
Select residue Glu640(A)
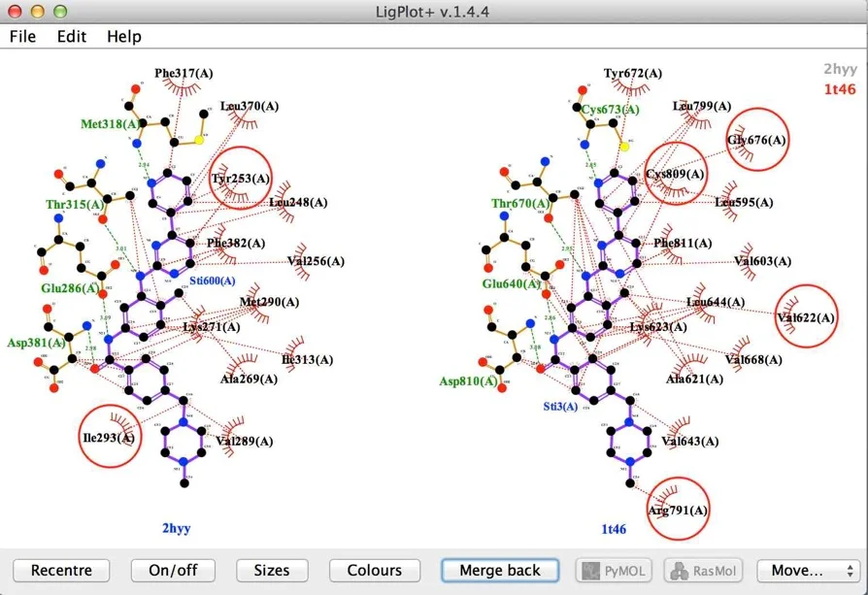[x=512, y=283]
